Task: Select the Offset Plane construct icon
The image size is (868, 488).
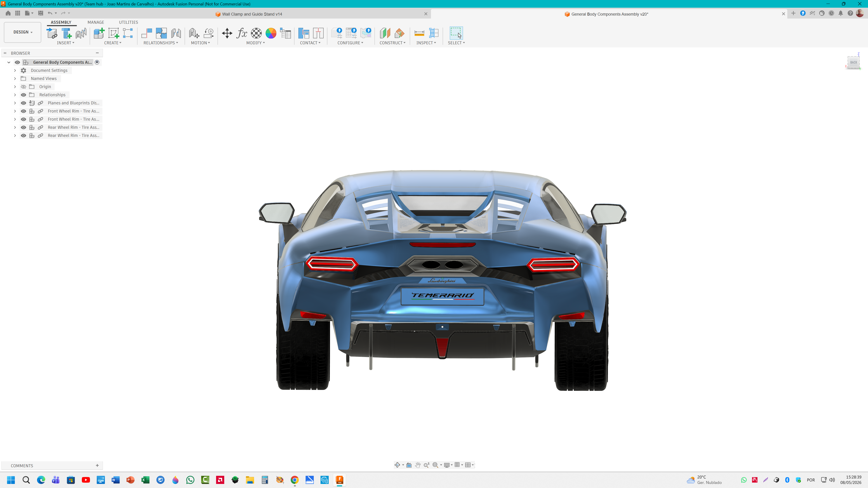Action: coord(385,33)
